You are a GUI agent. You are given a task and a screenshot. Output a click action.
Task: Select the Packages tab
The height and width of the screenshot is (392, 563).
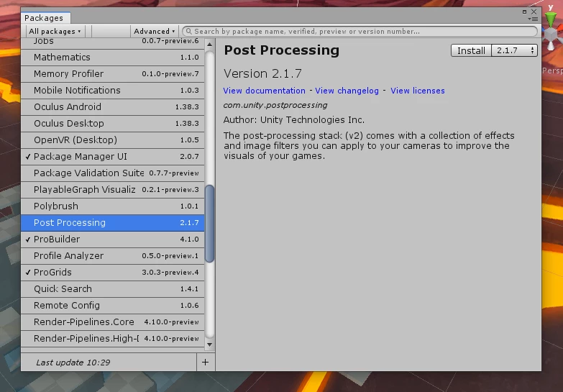pyautogui.click(x=44, y=18)
